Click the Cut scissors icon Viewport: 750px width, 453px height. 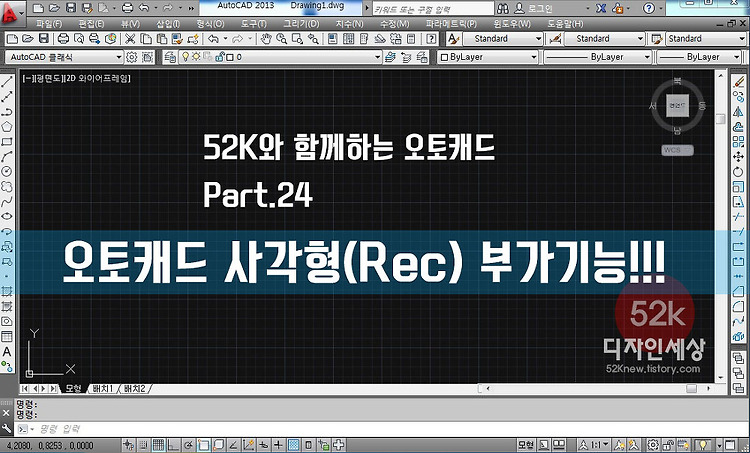(x=130, y=39)
